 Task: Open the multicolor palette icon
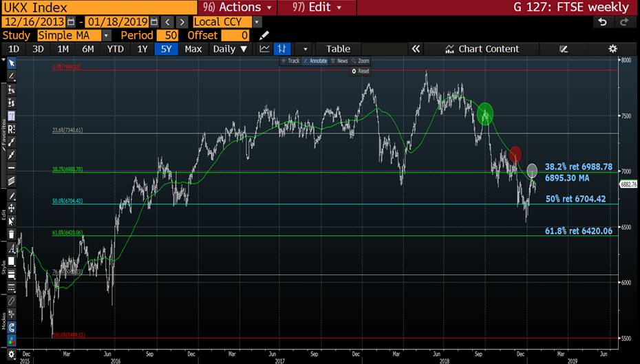click(12, 341)
